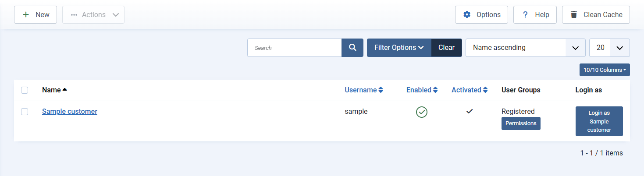The width and height of the screenshot is (644, 176).
Task: Open the 10/10 Columns selector
Action: (x=605, y=70)
